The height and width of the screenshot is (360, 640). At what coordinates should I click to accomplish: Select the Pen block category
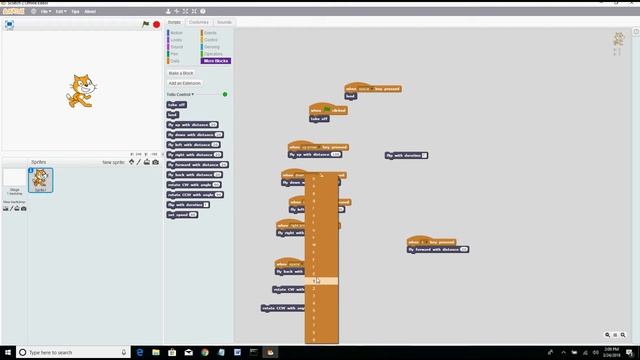pyautogui.click(x=174, y=54)
